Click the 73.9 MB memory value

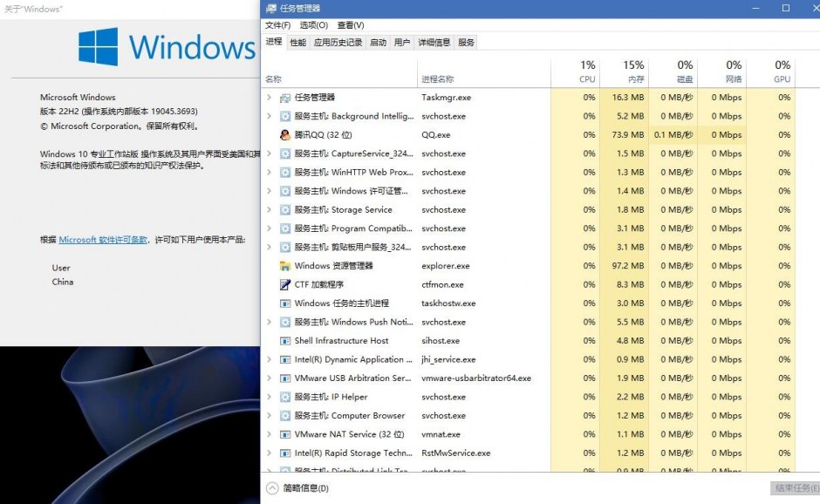[628, 135]
